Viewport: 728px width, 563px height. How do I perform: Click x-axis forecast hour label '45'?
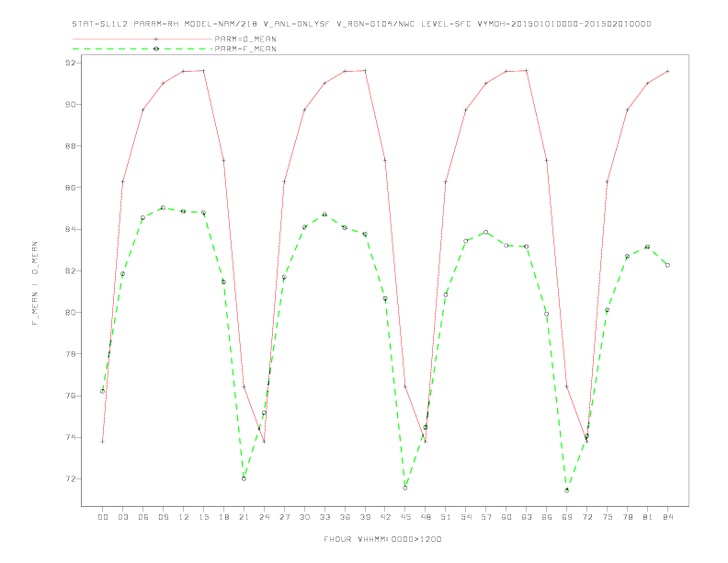coord(405,517)
